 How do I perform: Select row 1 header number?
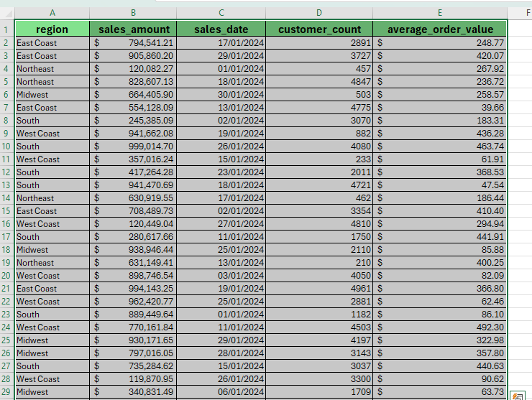pos(7,29)
